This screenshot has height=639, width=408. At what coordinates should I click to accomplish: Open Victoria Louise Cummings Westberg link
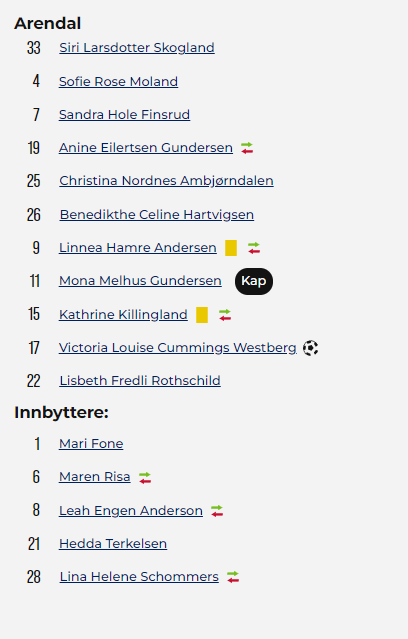pyautogui.click(x=178, y=348)
